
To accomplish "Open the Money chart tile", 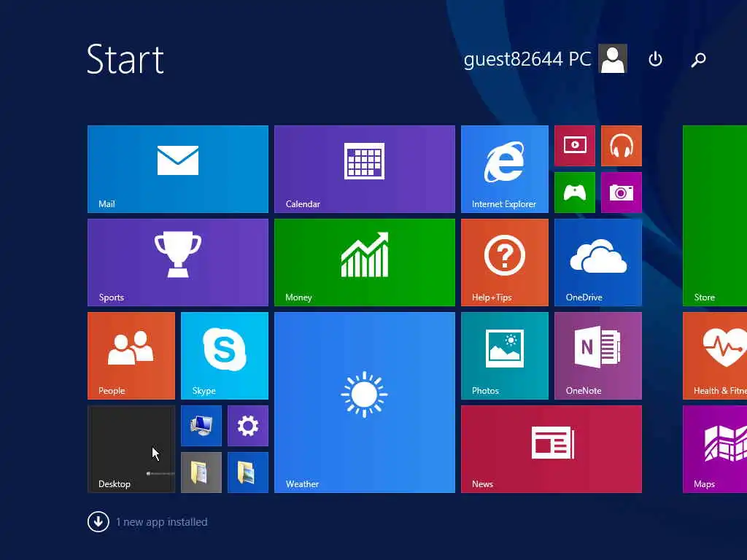I will (x=365, y=262).
